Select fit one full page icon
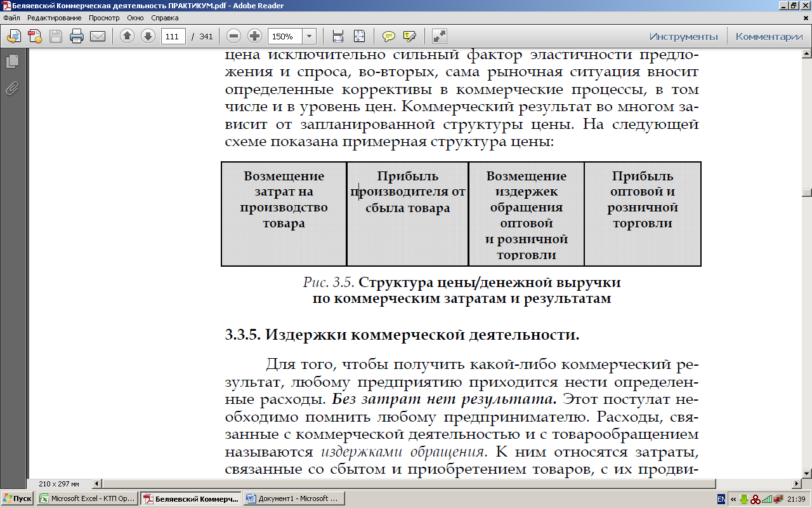 [359, 36]
